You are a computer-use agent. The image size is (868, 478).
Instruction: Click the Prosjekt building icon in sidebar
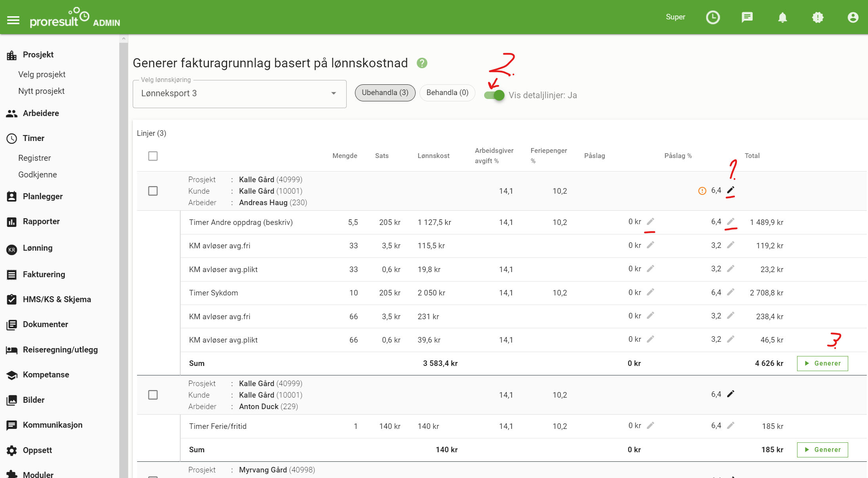point(12,55)
